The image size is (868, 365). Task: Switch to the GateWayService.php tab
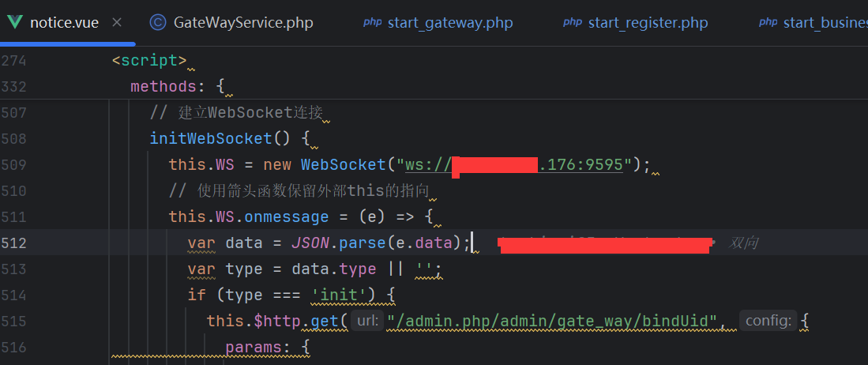click(243, 22)
